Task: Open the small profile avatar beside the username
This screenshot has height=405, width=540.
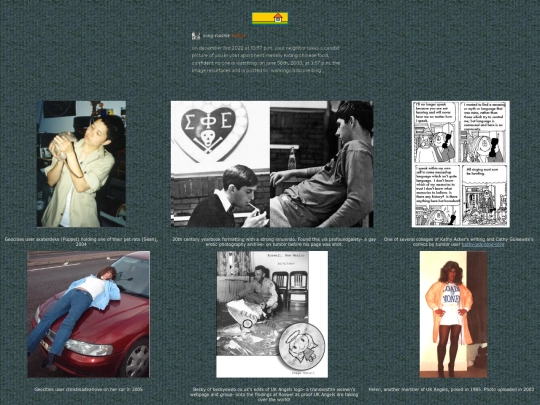Action: click(x=196, y=35)
